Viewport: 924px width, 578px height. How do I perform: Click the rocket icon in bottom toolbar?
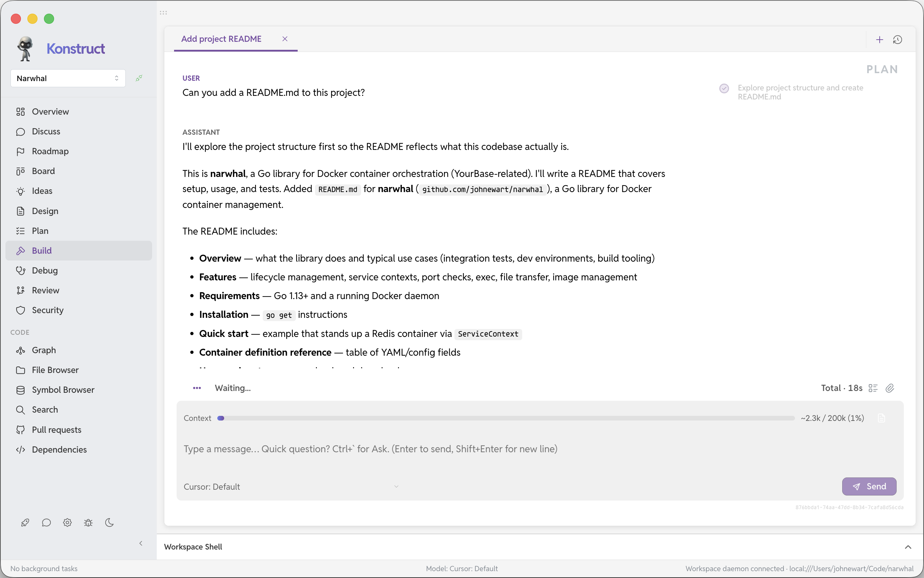(25, 523)
